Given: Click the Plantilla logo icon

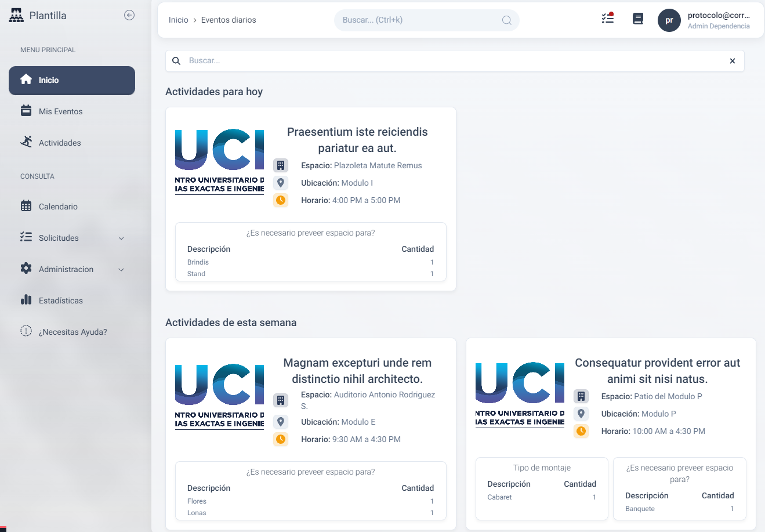Looking at the screenshot, I should tap(16, 16).
